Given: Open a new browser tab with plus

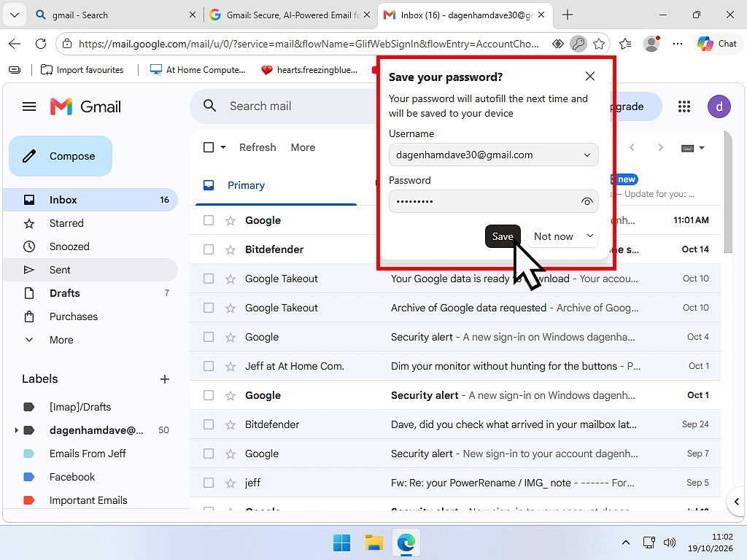Looking at the screenshot, I should [567, 15].
